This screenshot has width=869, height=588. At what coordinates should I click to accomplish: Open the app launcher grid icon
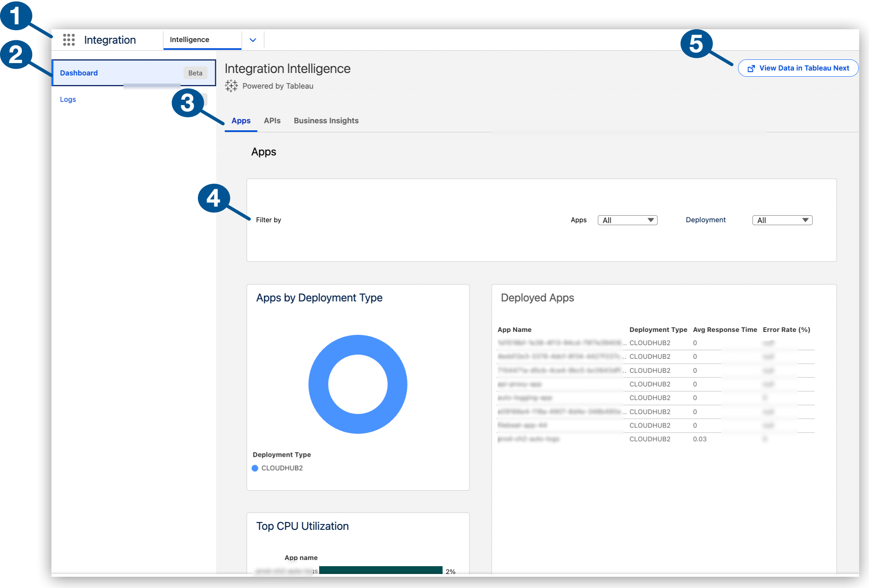tap(68, 40)
